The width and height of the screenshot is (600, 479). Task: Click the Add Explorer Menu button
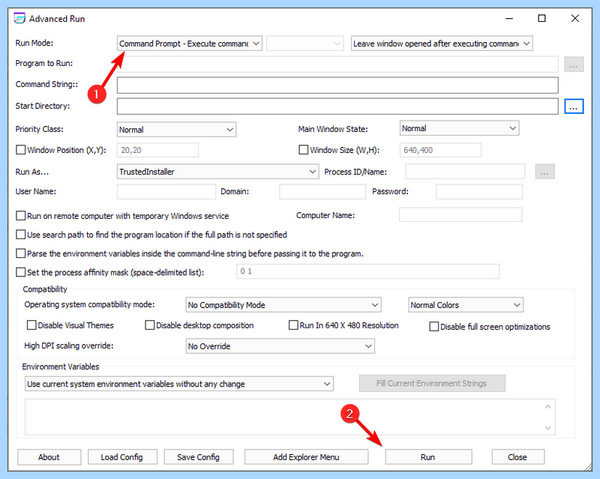pos(306,457)
